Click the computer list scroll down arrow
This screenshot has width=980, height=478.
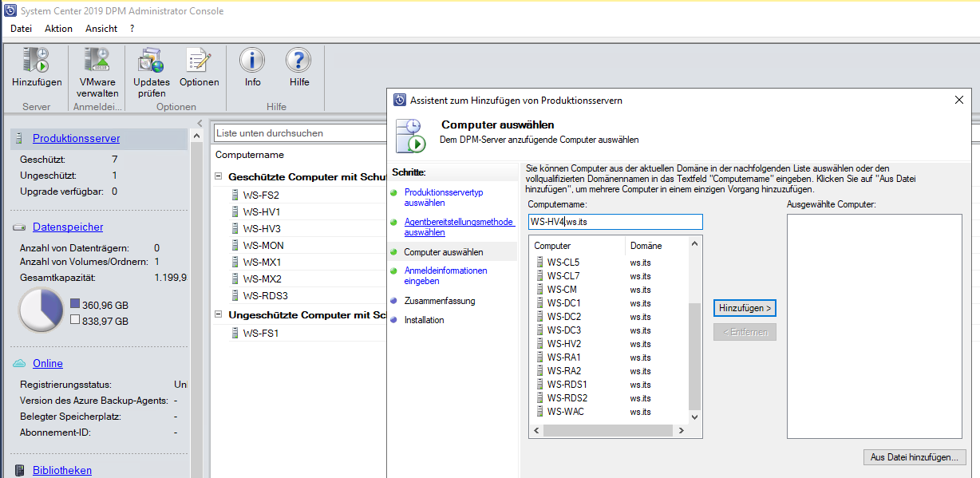click(694, 417)
